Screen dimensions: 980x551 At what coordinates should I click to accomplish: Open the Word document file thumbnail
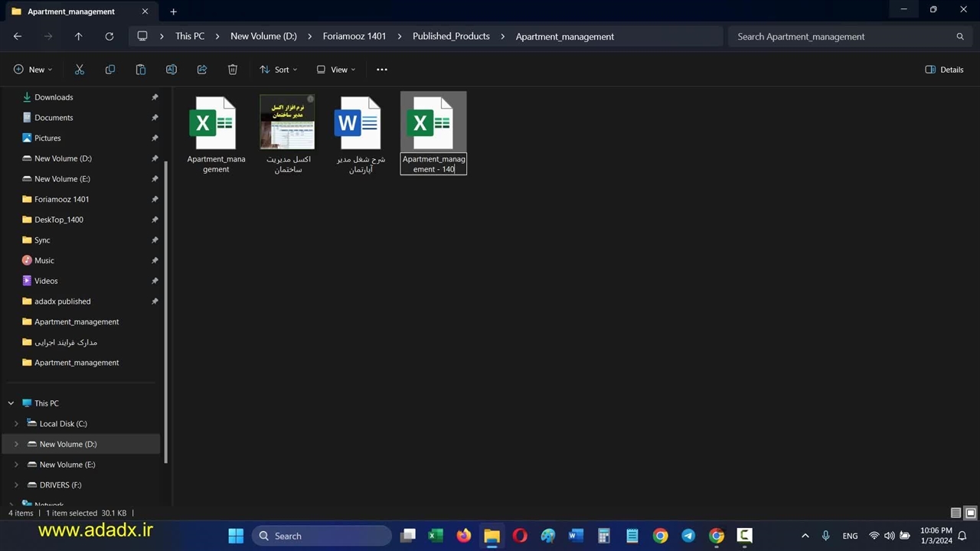pyautogui.click(x=358, y=123)
